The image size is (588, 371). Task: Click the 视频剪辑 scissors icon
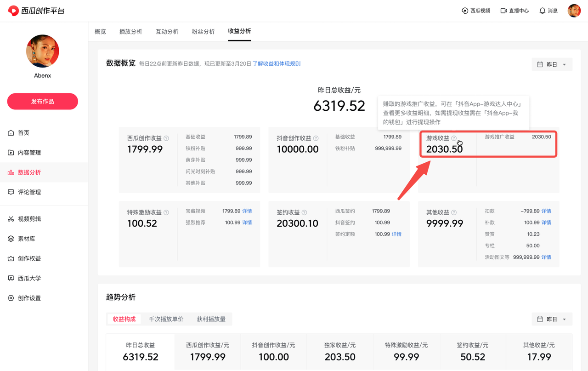[x=11, y=219]
